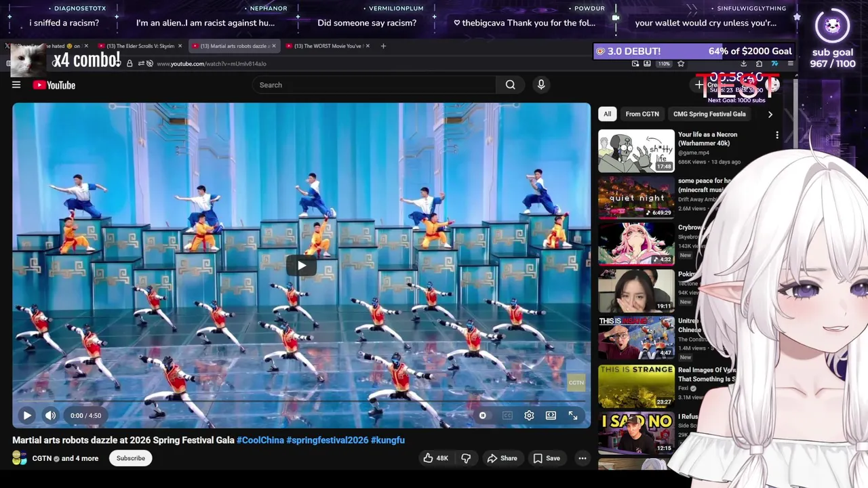The height and width of the screenshot is (488, 868).
Task: Click 'Your life as a Necron (Warhammer 40k)' title
Action: coord(708,138)
